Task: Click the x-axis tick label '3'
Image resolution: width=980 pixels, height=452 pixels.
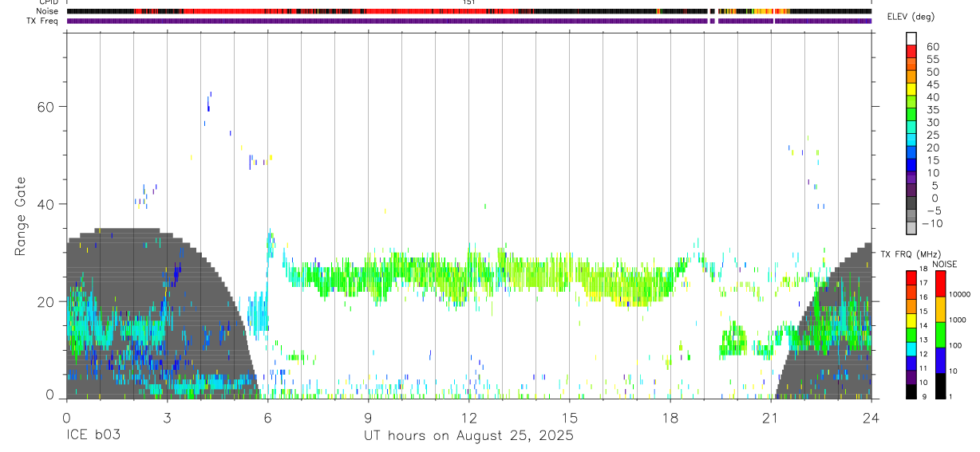Action: [x=167, y=416]
